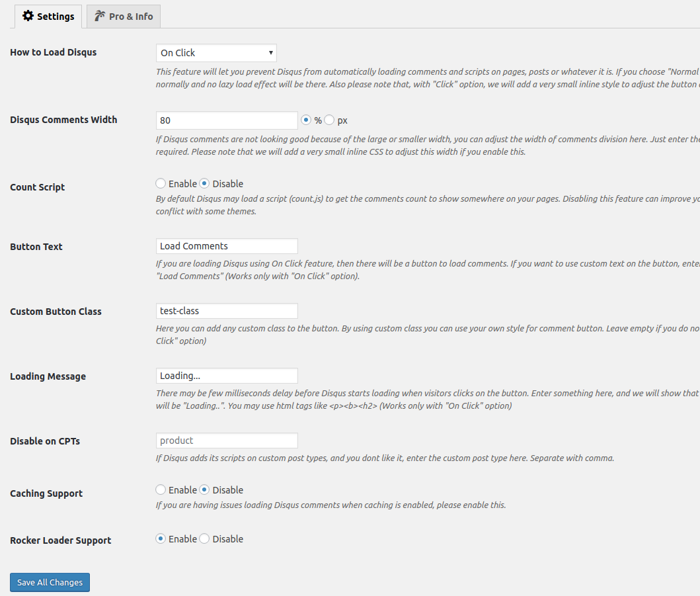Disable Rocker Loader Support
This screenshot has height=596, width=700.
pos(205,539)
